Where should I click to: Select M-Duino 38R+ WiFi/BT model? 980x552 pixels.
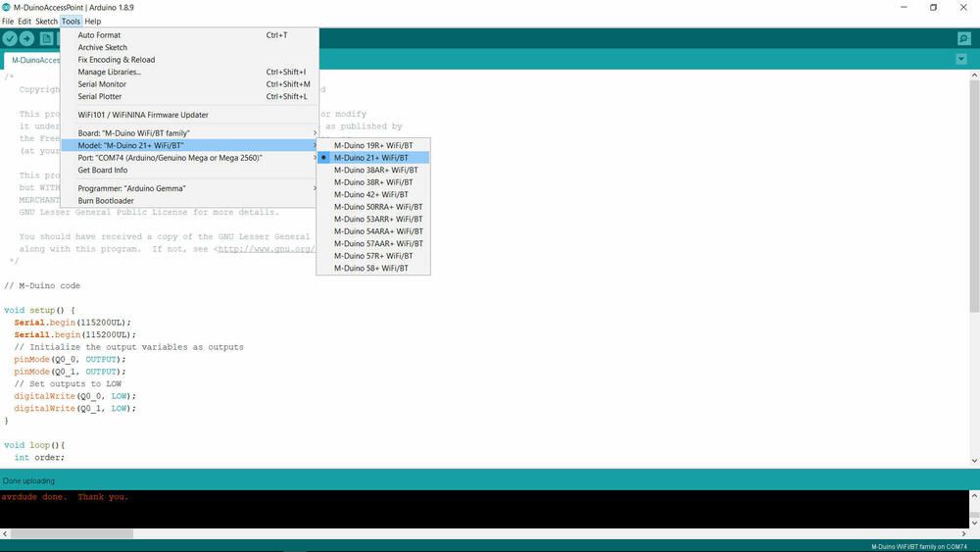tap(373, 182)
